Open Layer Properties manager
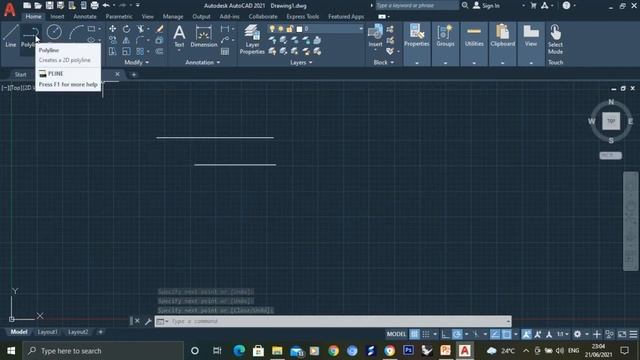The height and width of the screenshot is (360, 640). 252,39
